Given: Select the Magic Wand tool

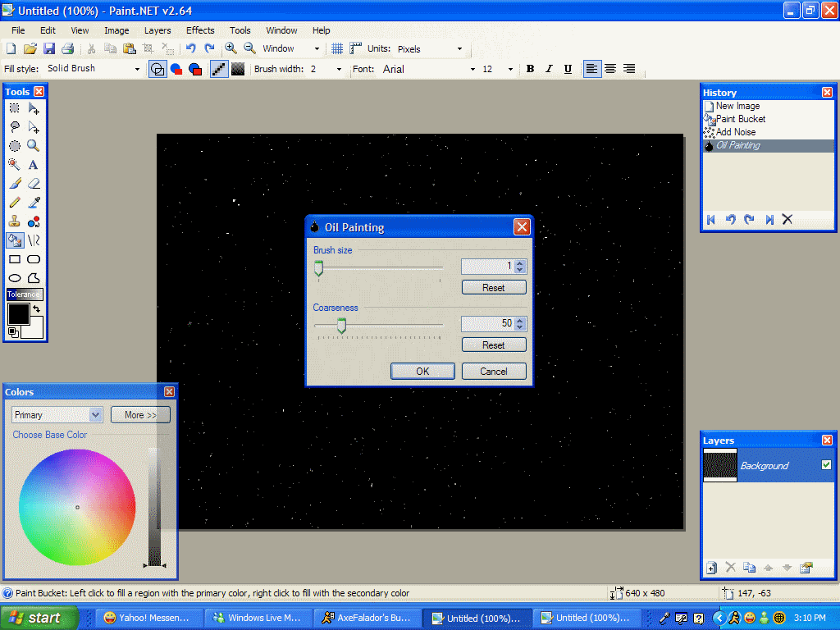Looking at the screenshot, I should pos(15,165).
